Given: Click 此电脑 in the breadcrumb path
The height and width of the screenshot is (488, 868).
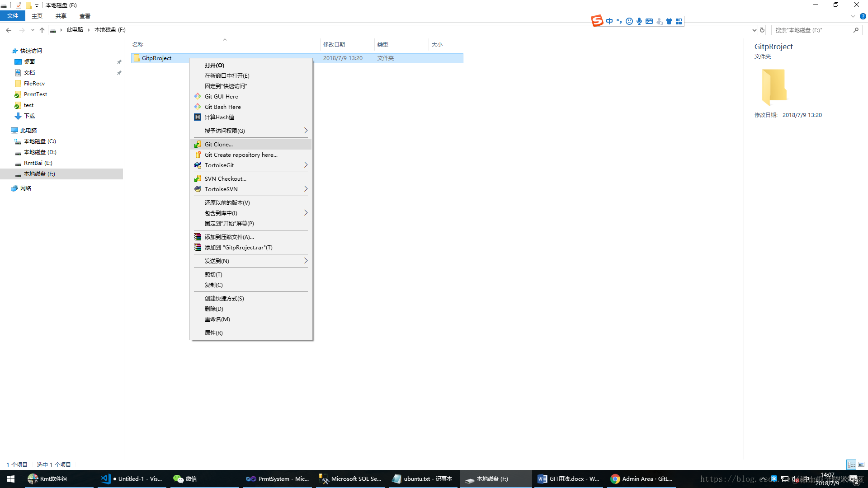Looking at the screenshot, I should pos(75,30).
